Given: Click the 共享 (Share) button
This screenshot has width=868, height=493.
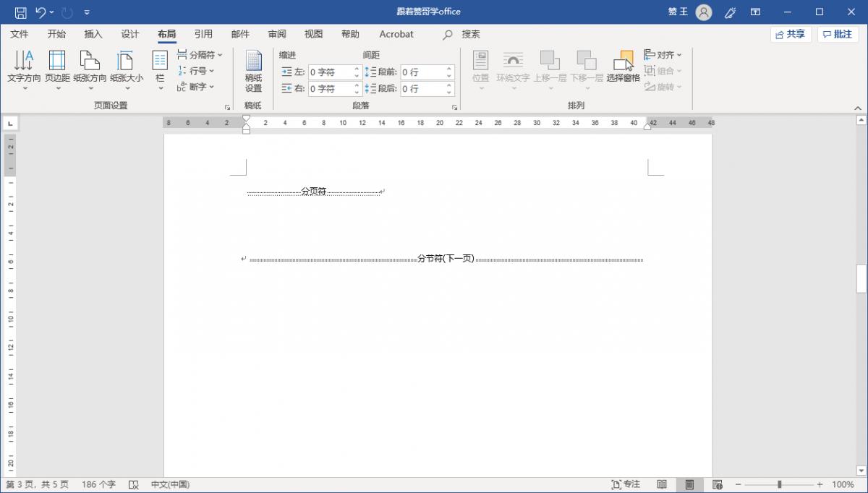Looking at the screenshot, I should pos(790,34).
